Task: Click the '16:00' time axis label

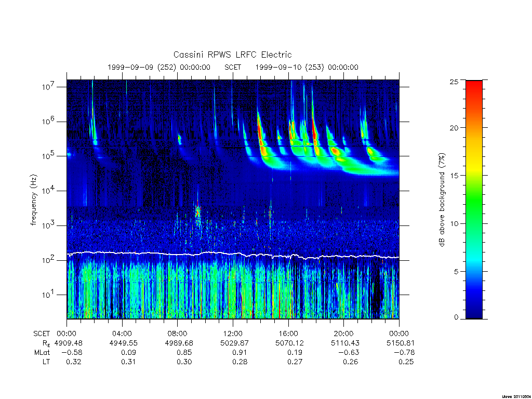Action: 288,334
